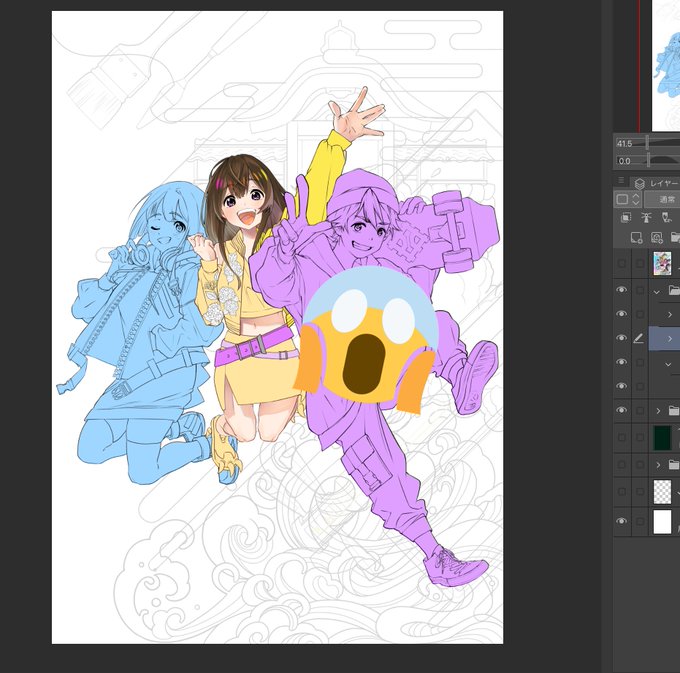This screenshot has width=680, height=673.
Task: Click the pen icon on the highlighted layer
Action: (638, 339)
